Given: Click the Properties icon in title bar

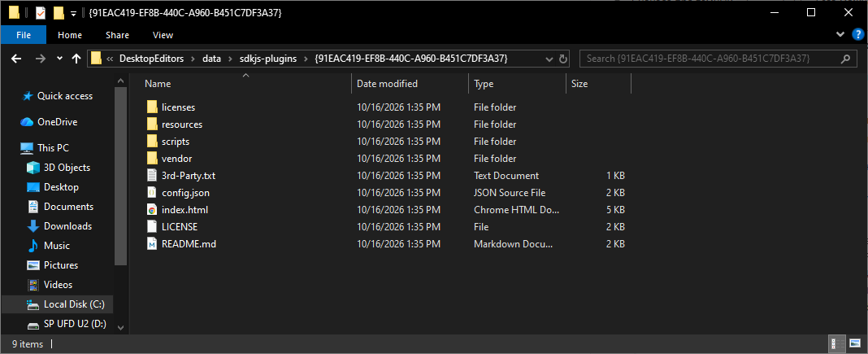Looking at the screenshot, I should 41,13.
